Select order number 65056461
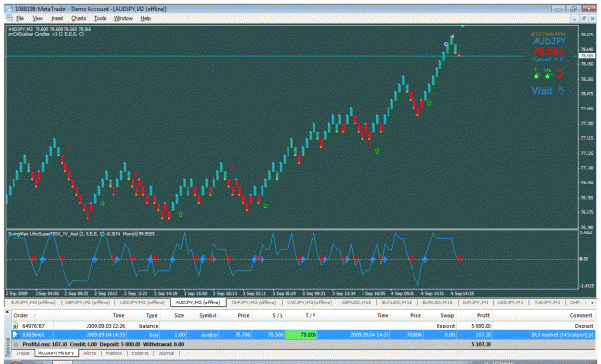Image resolution: width=601 pixels, height=364 pixels. (x=33, y=335)
